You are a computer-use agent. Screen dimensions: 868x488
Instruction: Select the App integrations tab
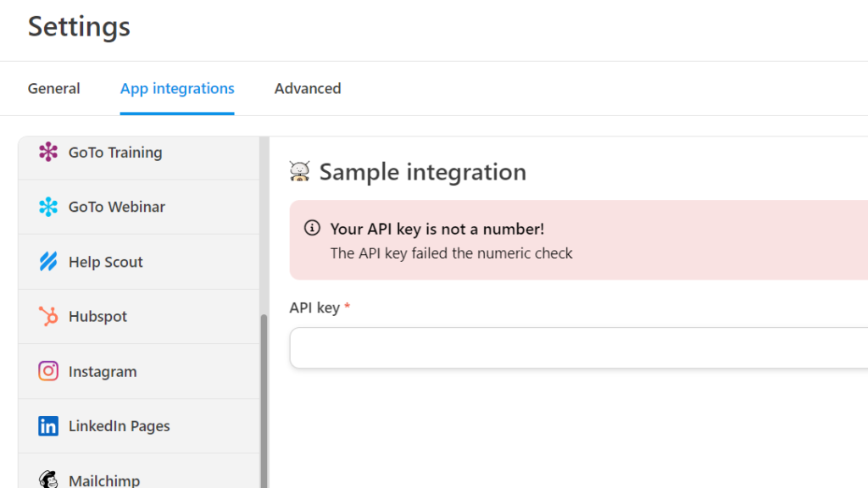tap(177, 88)
